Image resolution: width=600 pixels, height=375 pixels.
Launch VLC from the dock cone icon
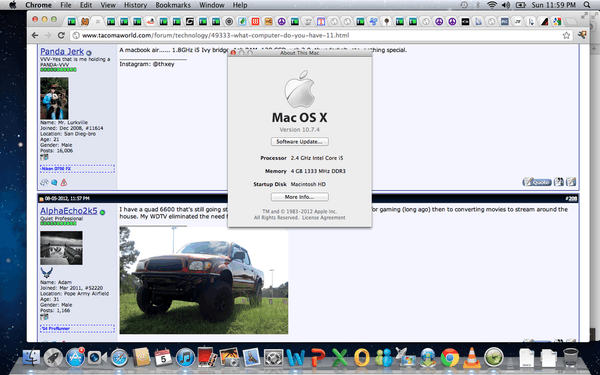(471, 358)
